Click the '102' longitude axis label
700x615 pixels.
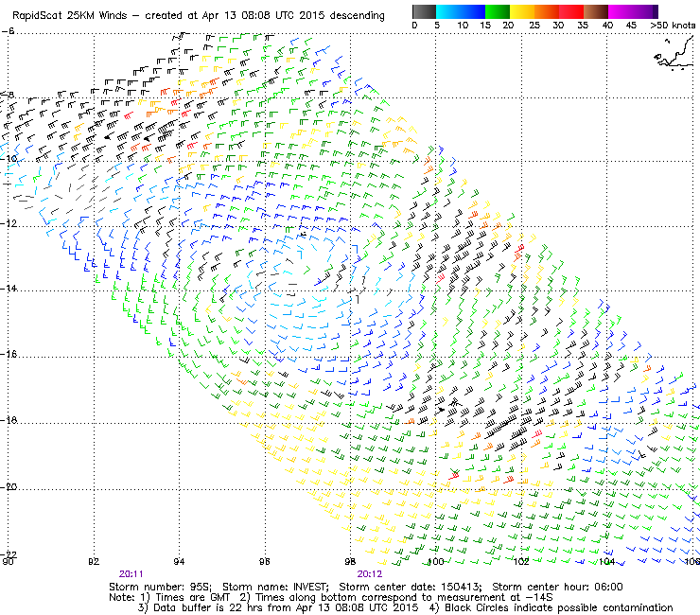pos(521,561)
